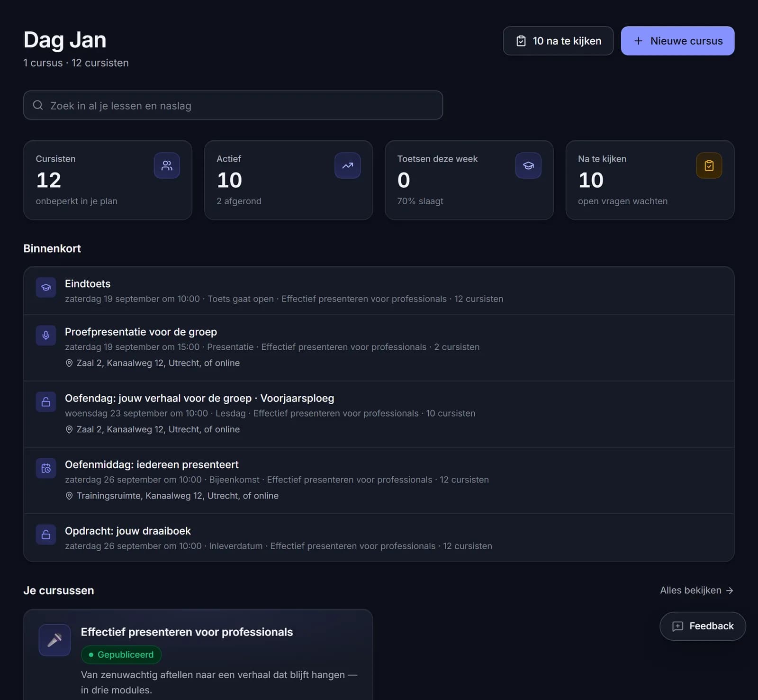Follow the Alles bekijken link

point(696,590)
